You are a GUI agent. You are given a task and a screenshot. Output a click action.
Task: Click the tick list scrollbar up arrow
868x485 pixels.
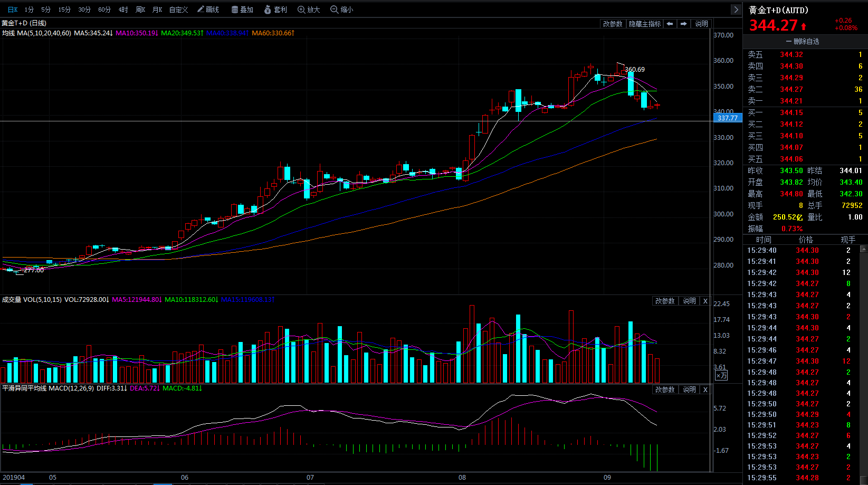(x=863, y=249)
